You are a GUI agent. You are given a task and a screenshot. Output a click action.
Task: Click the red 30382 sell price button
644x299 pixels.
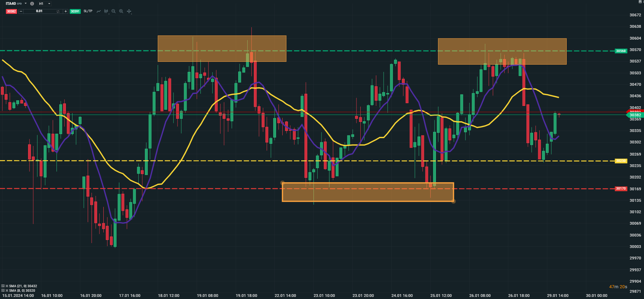coord(11,11)
